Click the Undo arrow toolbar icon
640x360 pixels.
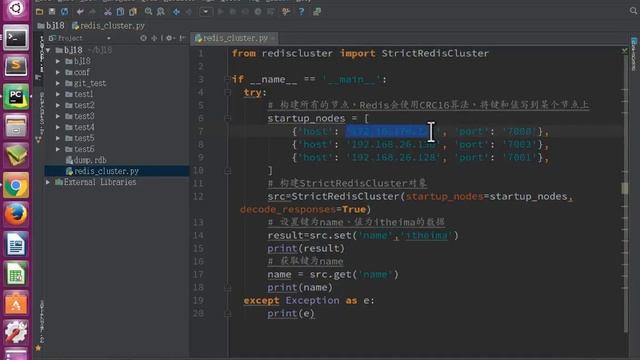tap(80, 12)
